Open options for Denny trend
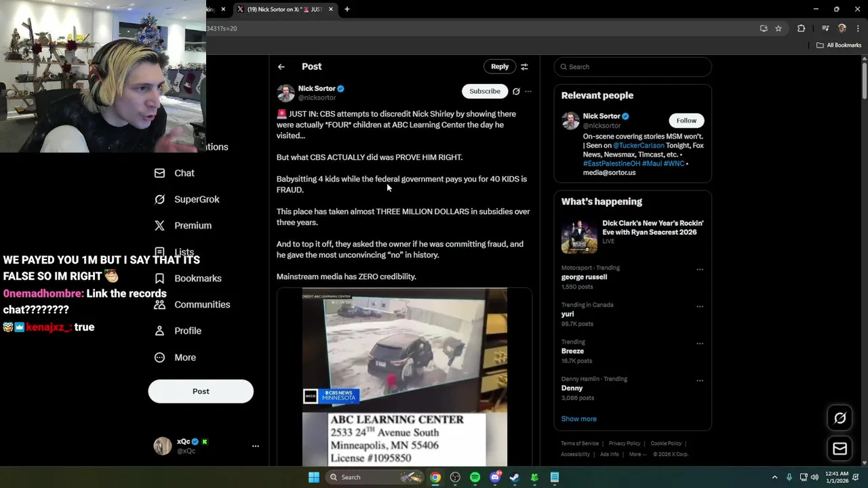868x488 pixels. click(x=699, y=381)
